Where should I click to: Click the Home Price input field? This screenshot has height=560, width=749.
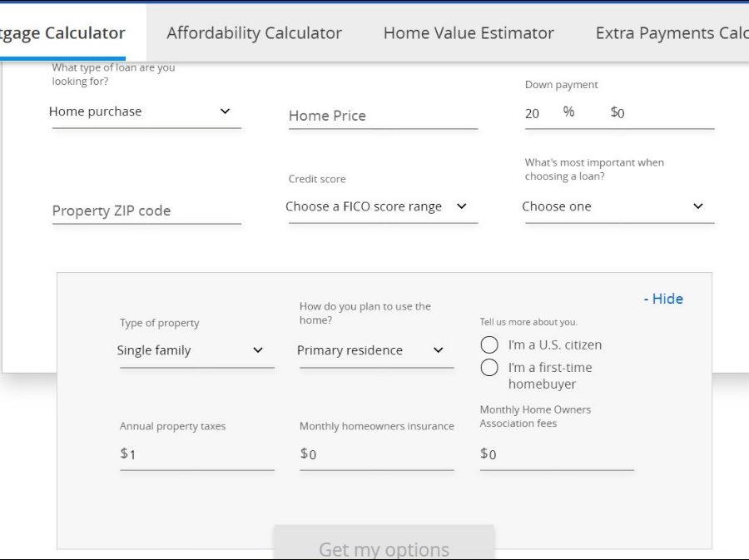point(382,116)
